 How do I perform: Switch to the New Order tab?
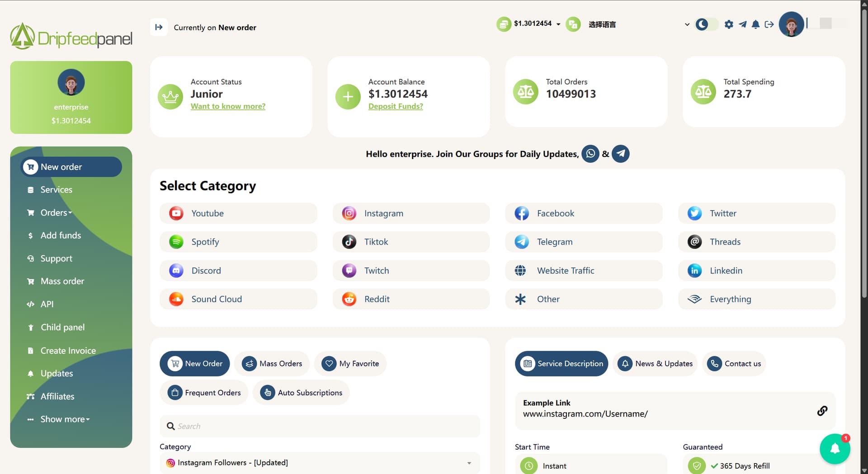[194, 364]
